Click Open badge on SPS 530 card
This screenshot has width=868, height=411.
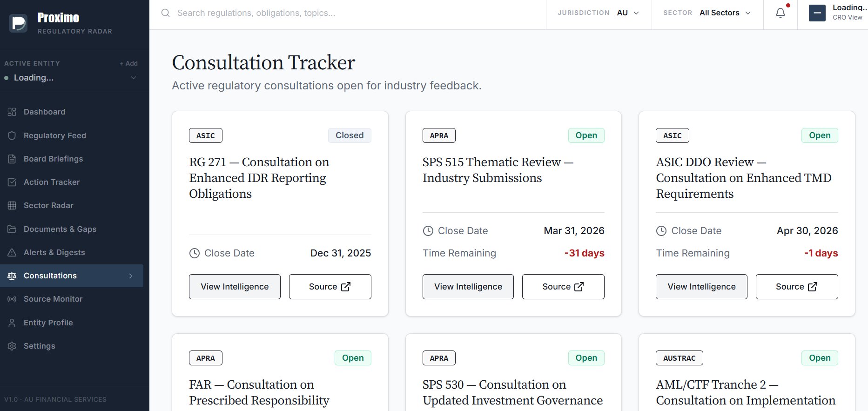(x=586, y=358)
